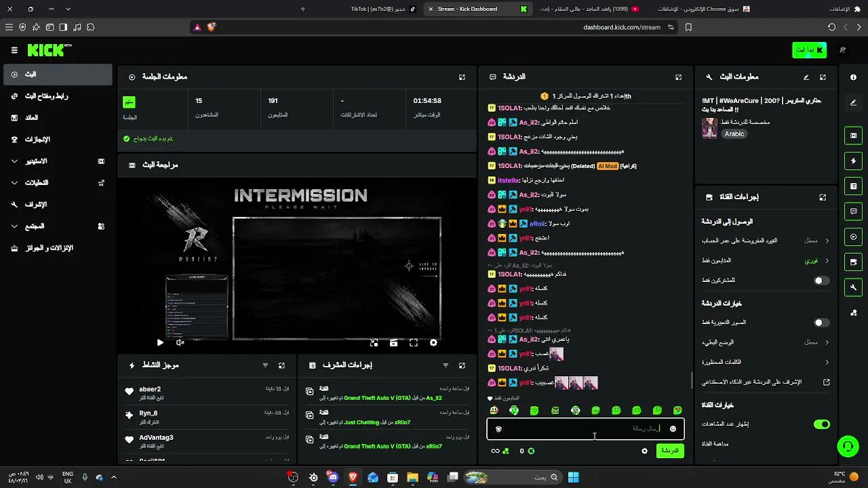Open the green headset support button

(x=848, y=446)
